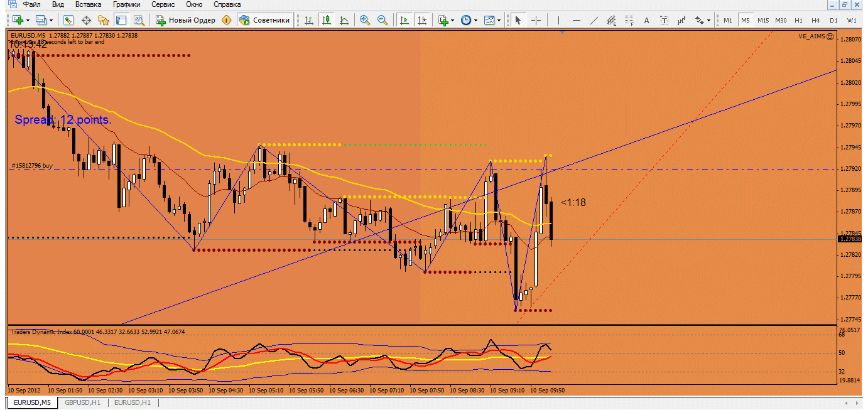The image size is (868, 410).
Task: Switch to the GBPUSD,H1 chart tab
Action: coord(83,402)
